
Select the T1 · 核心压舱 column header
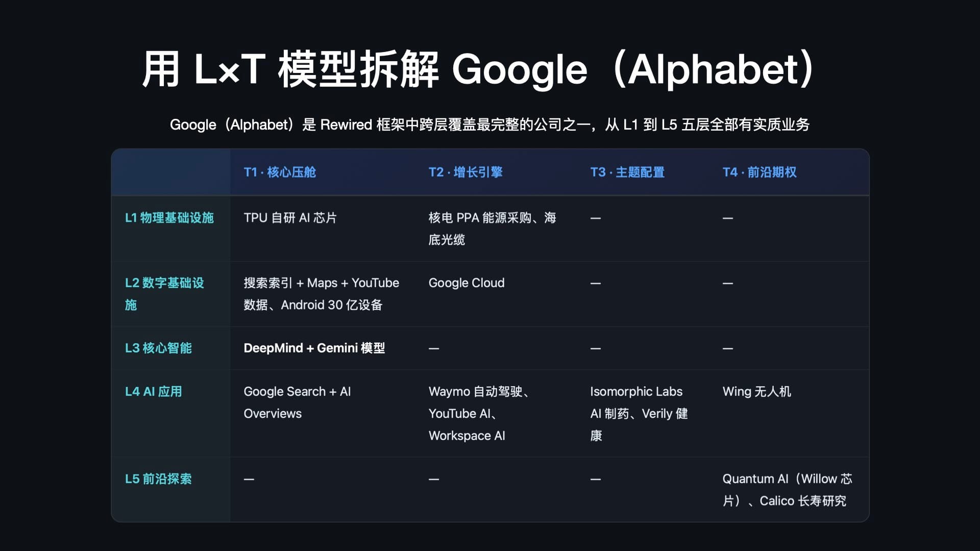point(280,172)
